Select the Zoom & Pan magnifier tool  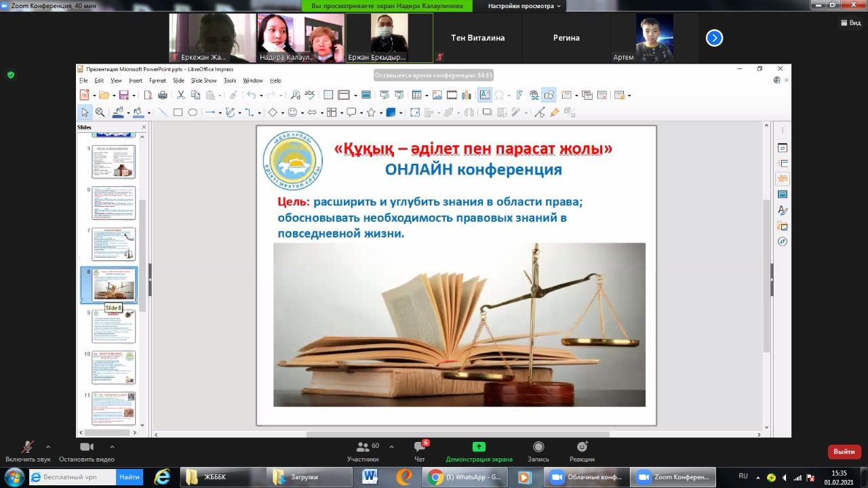click(100, 113)
